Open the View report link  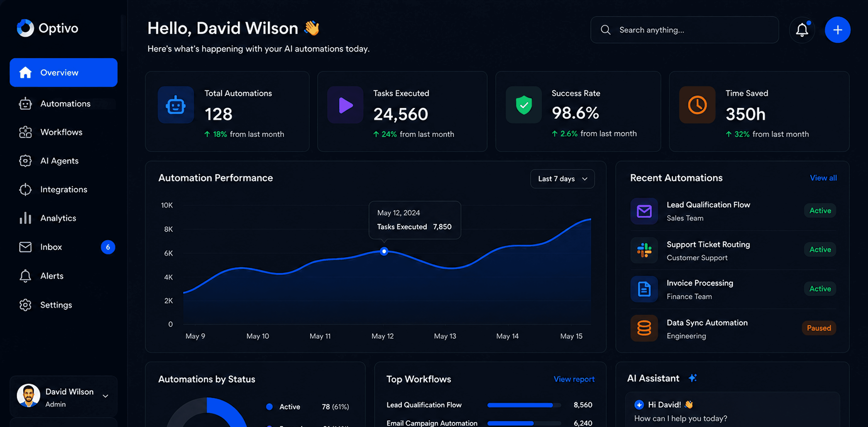click(x=574, y=379)
